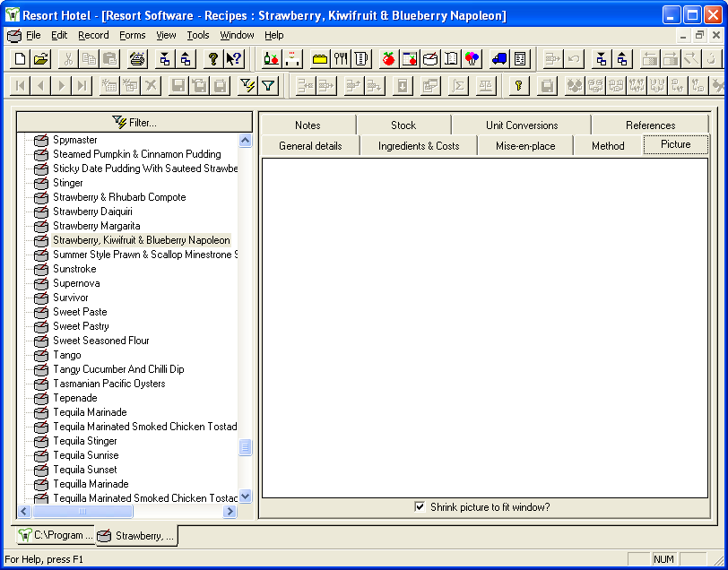
Task: Select Steamed Pumpkin & Cinnamon Pudding recipe
Action: point(137,154)
